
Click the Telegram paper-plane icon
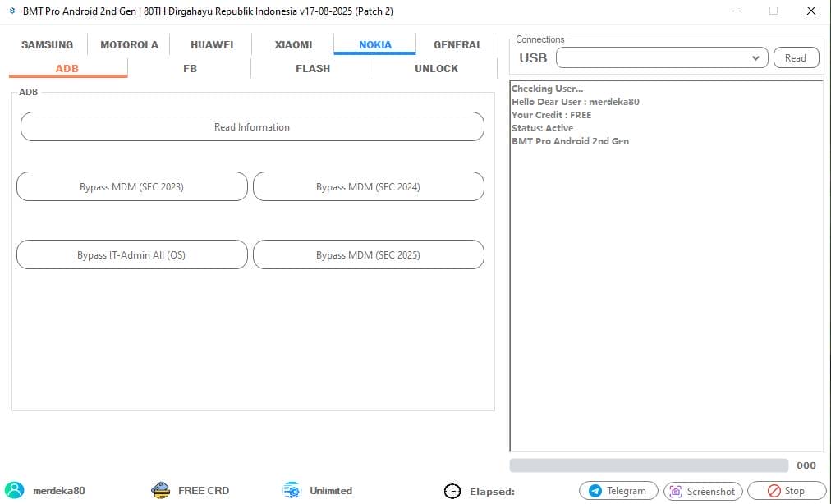[x=595, y=491]
